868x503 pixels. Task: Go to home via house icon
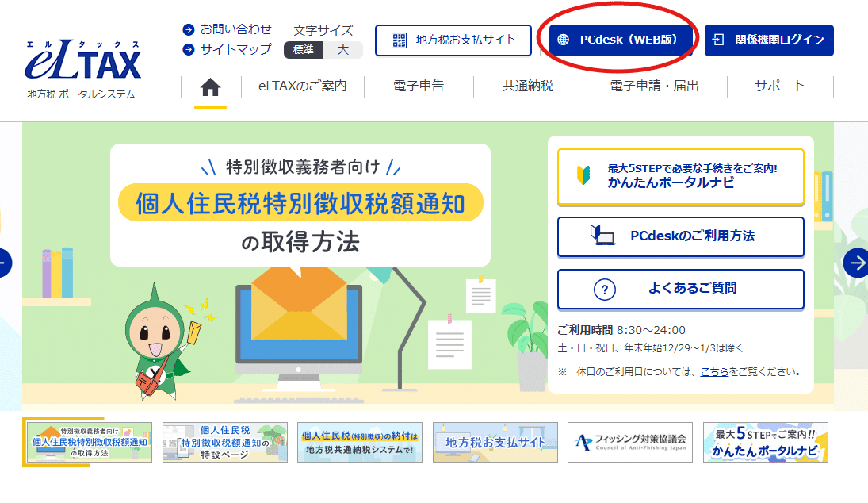[210, 87]
